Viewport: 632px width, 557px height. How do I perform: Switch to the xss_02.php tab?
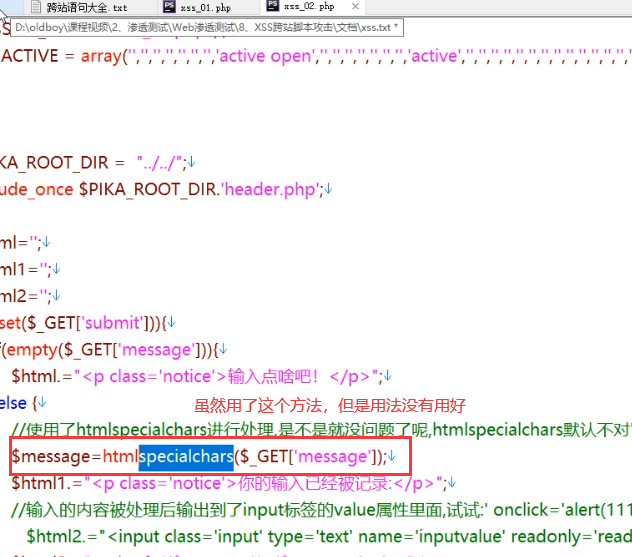pyautogui.click(x=308, y=7)
